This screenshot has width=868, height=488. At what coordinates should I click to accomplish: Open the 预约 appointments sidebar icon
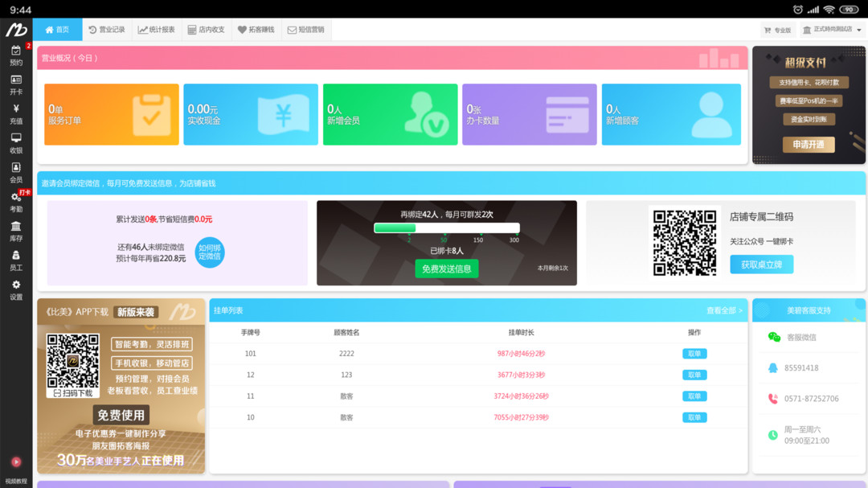[16, 55]
